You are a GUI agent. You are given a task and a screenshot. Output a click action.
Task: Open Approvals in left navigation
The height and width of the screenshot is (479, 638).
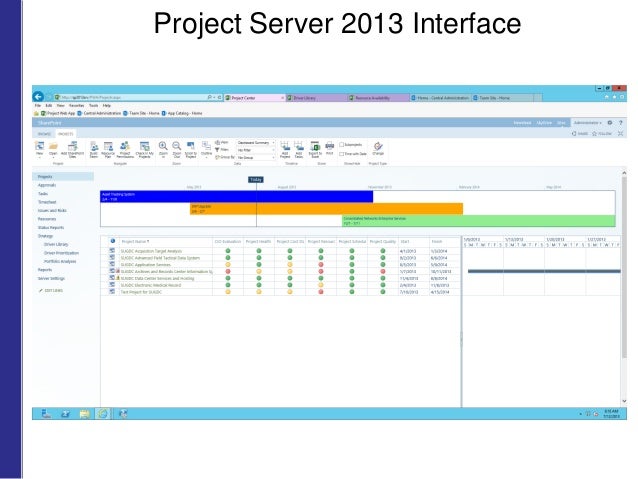click(47, 185)
